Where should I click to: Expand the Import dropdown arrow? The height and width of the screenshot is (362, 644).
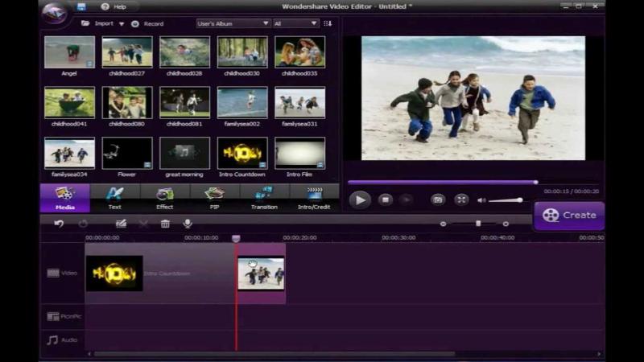(122, 24)
